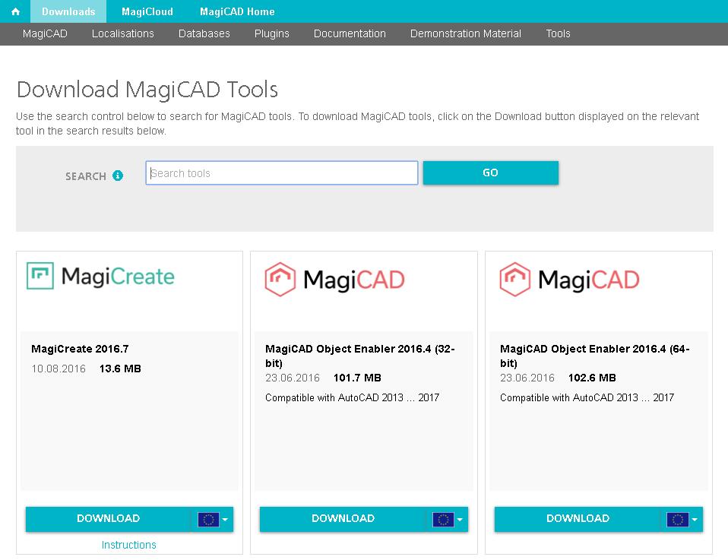Viewport: 728px width, 560px height.
Task: Click EU flag on MagiCreate download button
Action: (208, 519)
